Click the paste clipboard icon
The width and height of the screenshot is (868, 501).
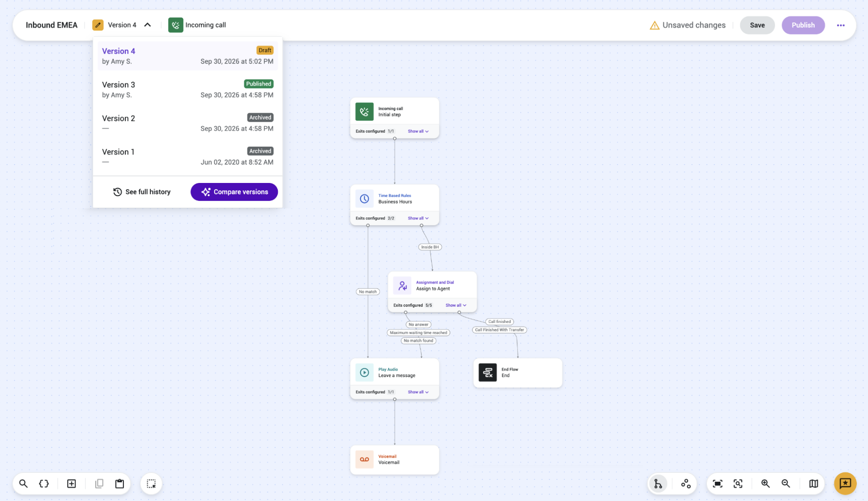pyautogui.click(x=119, y=484)
